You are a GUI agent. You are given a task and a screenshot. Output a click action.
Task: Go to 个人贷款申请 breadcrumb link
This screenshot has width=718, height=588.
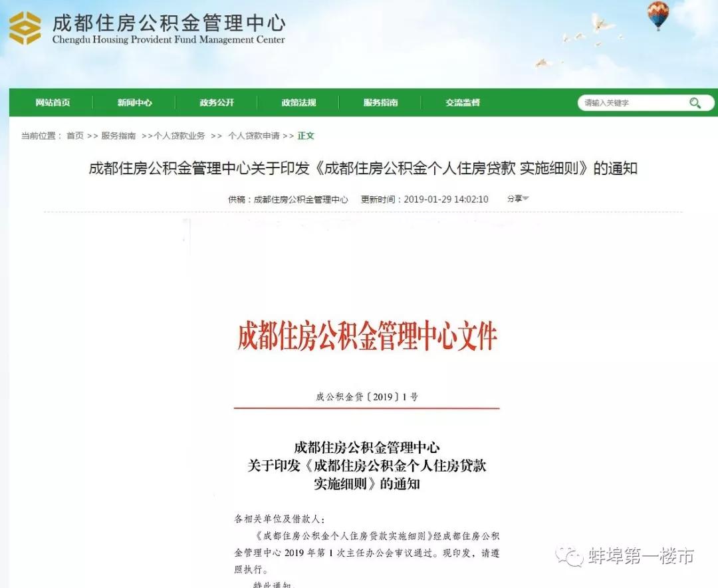pos(254,136)
